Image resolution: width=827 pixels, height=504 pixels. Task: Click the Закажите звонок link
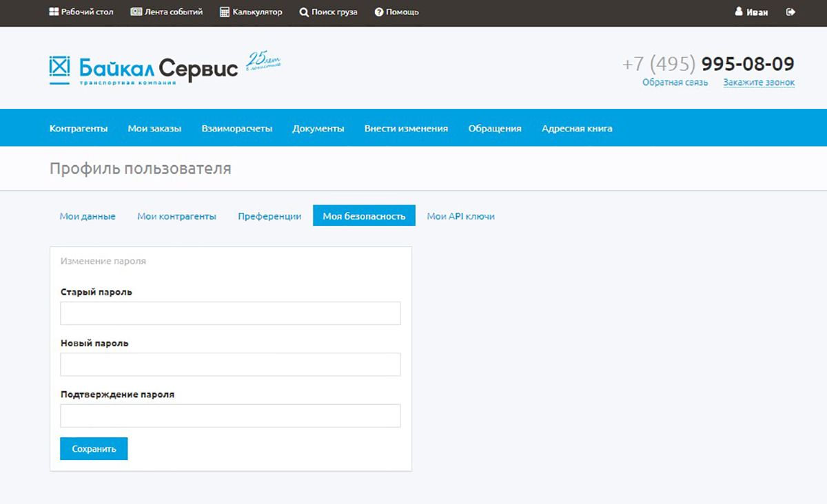point(759,83)
